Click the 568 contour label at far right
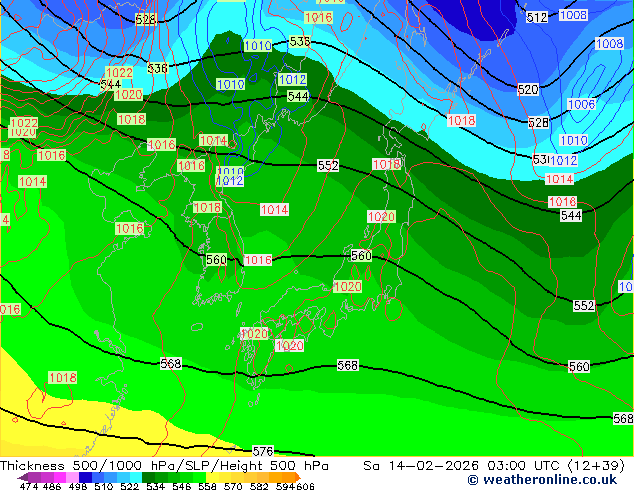 623,418
